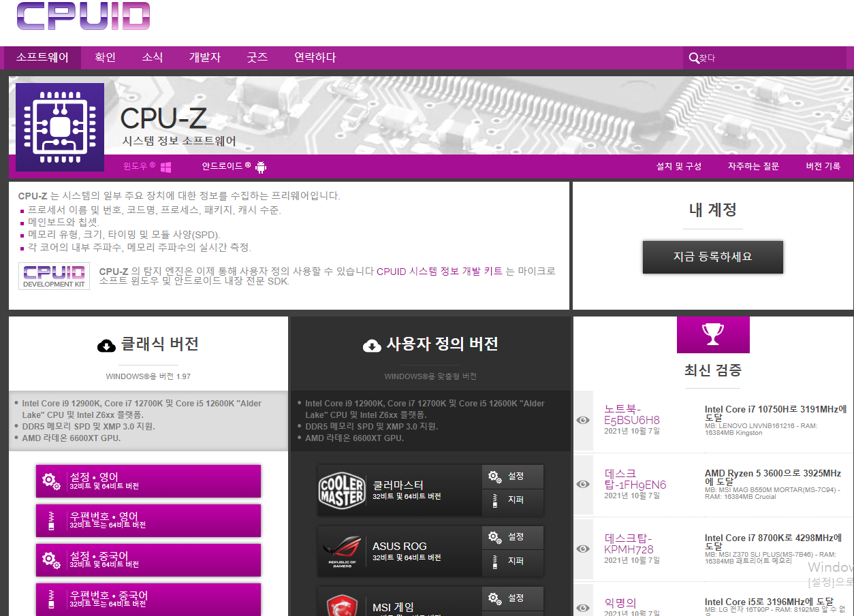Click ASUS ROG 지퍼 button
This screenshot has width=854, height=616.
pos(513,563)
